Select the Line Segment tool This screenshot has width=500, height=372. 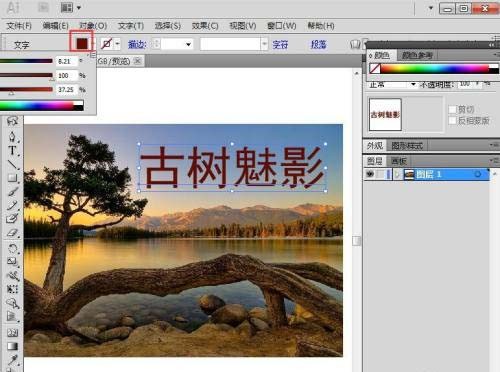tap(12, 164)
